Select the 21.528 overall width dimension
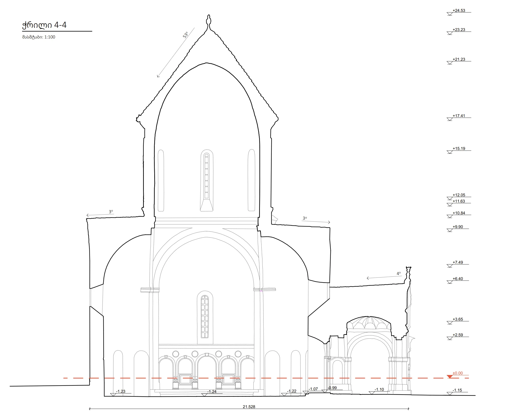505x420 pixels. (x=249, y=407)
